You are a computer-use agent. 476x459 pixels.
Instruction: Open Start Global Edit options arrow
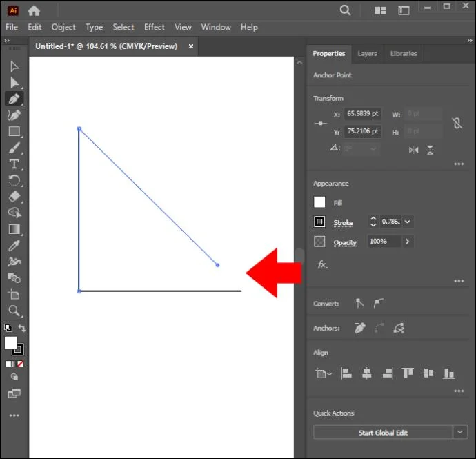click(x=460, y=432)
